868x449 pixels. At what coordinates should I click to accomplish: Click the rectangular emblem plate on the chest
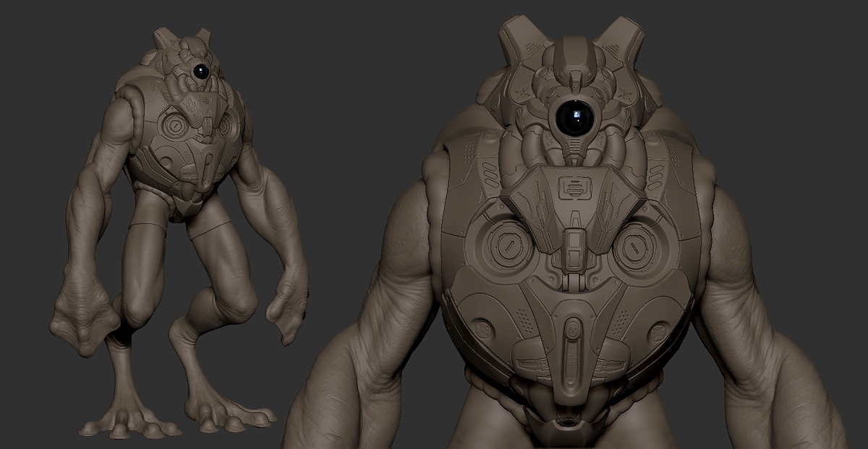click(575, 187)
